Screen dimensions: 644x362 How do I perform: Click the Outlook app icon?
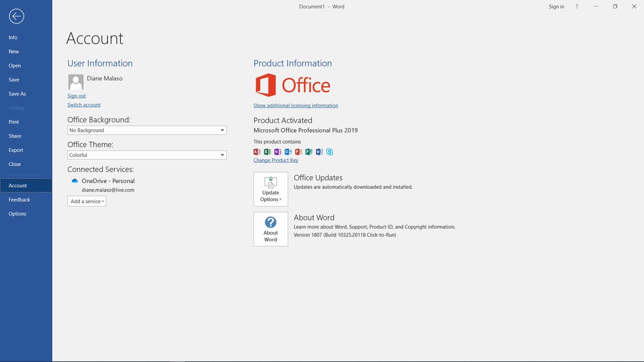point(288,152)
